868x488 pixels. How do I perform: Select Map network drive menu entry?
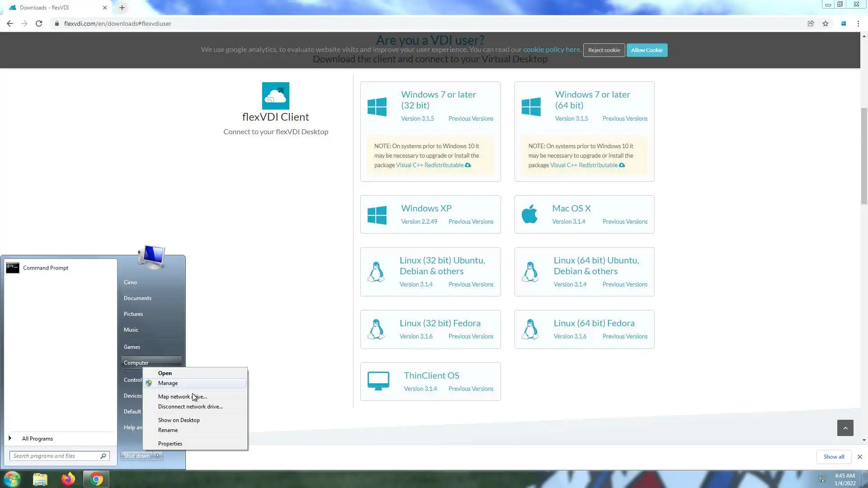click(x=182, y=397)
